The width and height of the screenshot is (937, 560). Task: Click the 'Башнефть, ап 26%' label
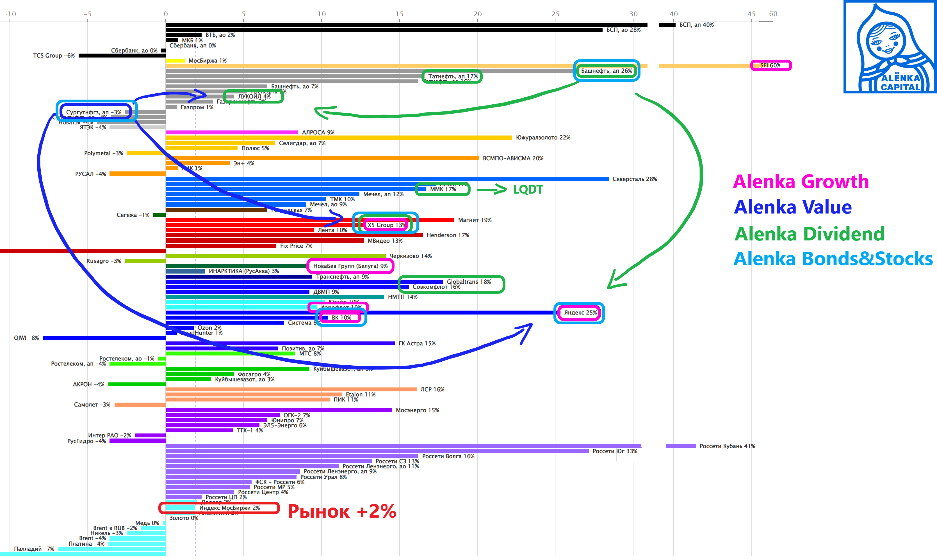[x=607, y=71]
